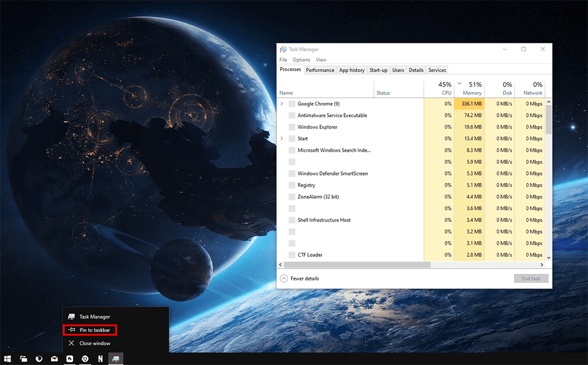This screenshot has width=588, height=365.
Task: Sort by the Disk column header
Action: [499, 89]
